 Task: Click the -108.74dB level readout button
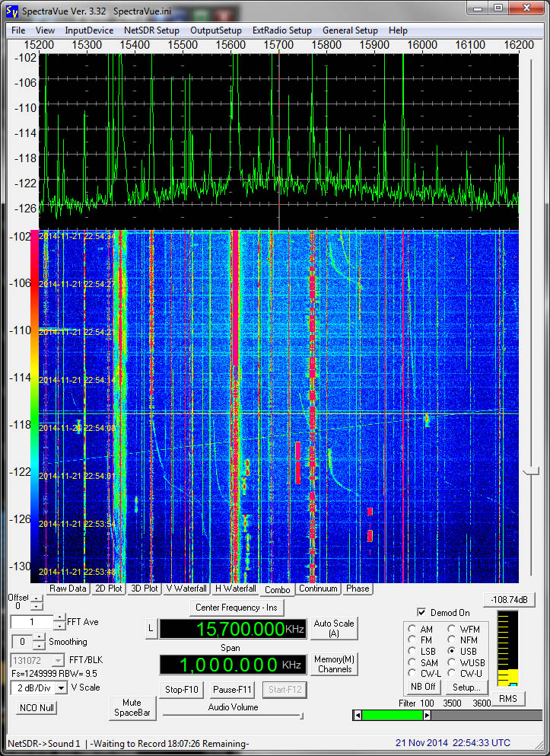[509, 600]
